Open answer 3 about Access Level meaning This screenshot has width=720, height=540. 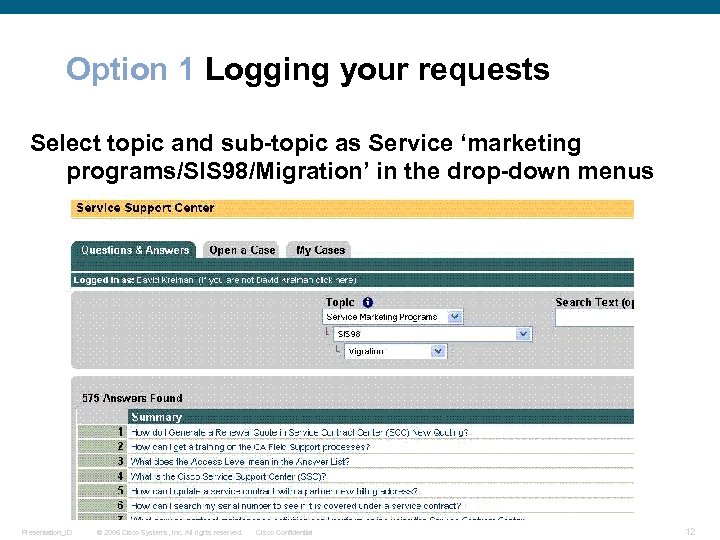[240, 461]
